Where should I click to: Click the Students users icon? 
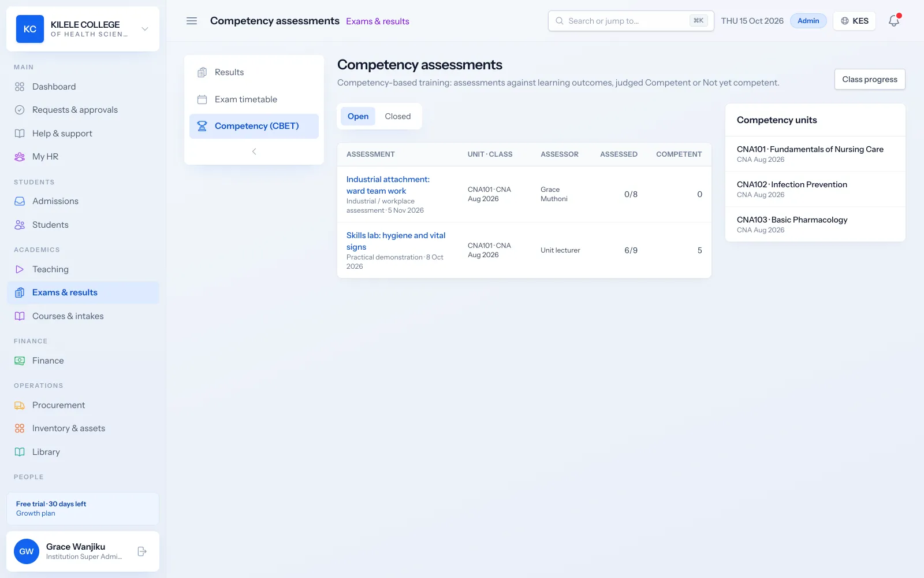pos(20,225)
